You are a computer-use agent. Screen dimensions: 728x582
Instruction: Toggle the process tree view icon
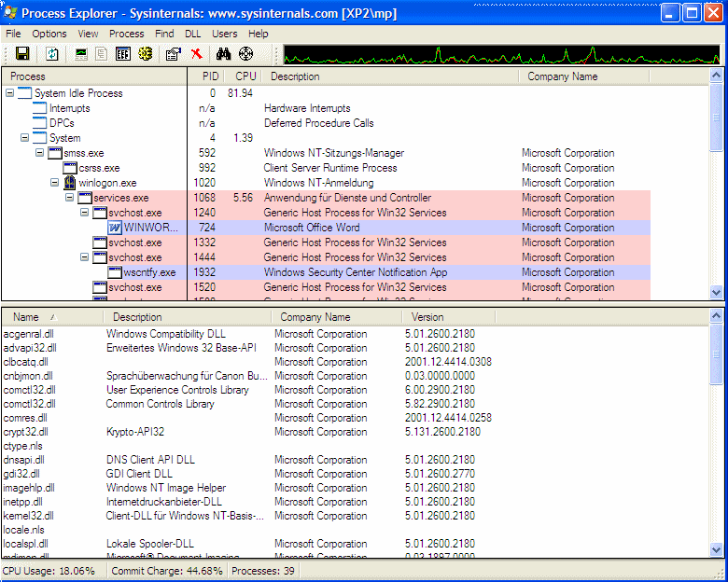[101, 54]
